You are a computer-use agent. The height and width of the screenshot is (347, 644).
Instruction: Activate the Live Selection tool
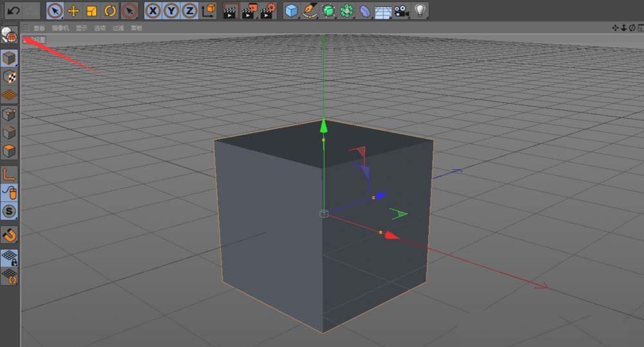[55, 10]
